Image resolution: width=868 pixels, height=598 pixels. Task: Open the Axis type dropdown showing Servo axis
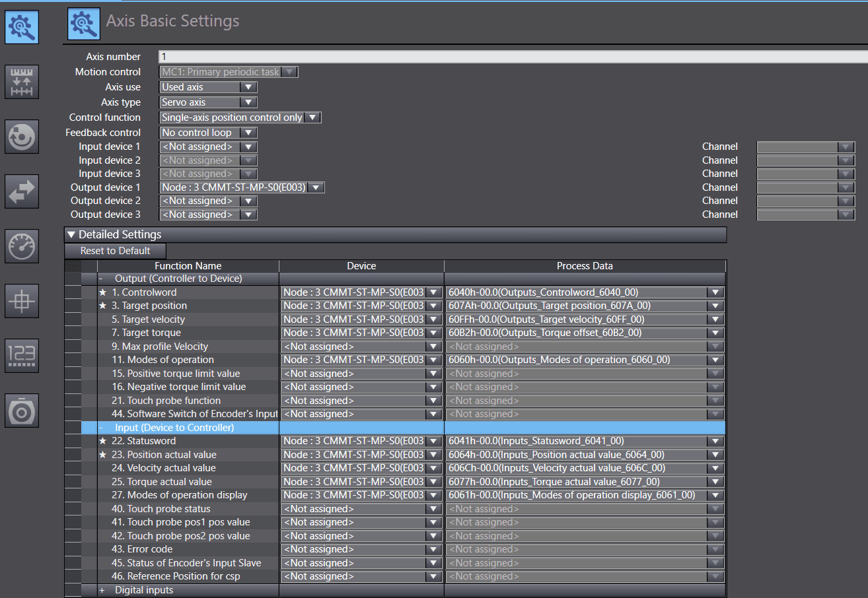pos(249,102)
